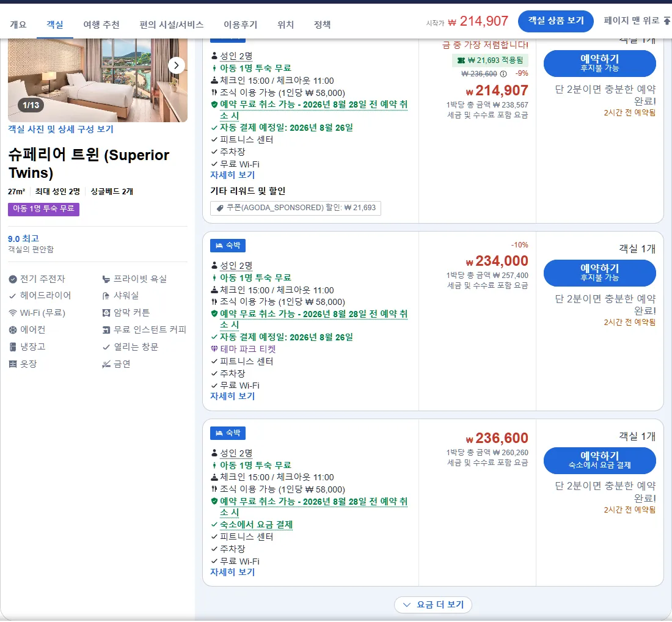Viewport: 672px width, 622px height.
Task: Click the 숙박 badge in ₩234,000 offer
Action: pos(228,246)
